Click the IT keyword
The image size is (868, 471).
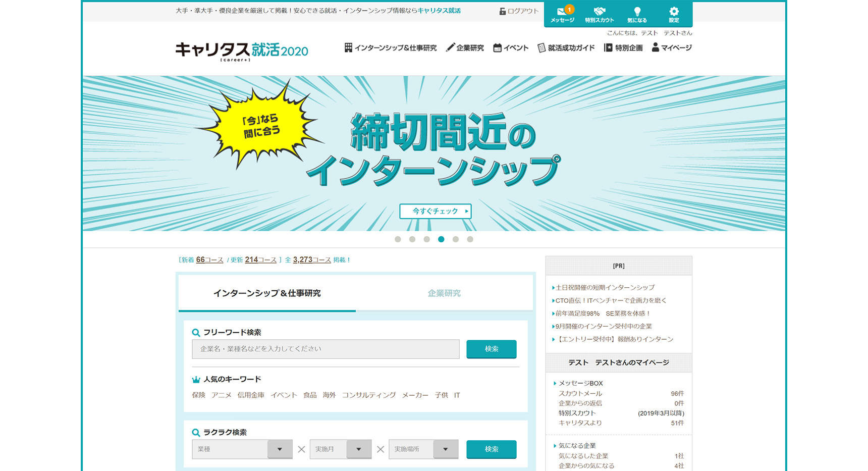tap(457, 395)
